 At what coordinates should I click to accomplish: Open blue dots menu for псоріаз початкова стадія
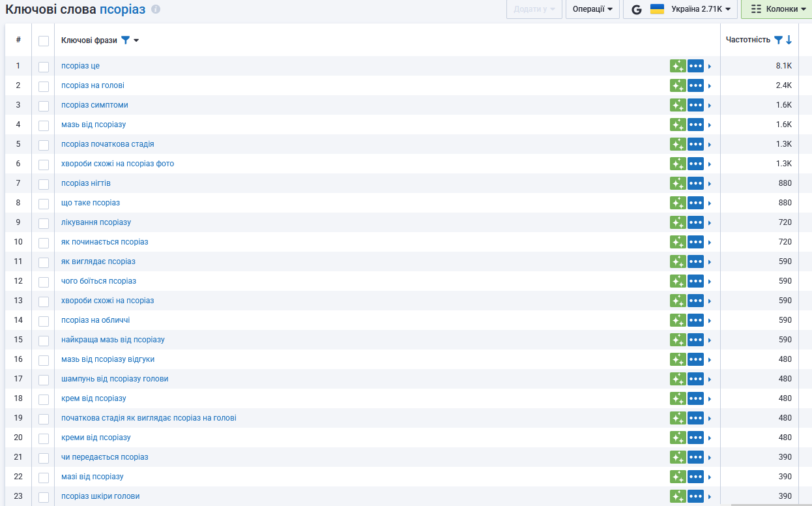click(695, 144)
